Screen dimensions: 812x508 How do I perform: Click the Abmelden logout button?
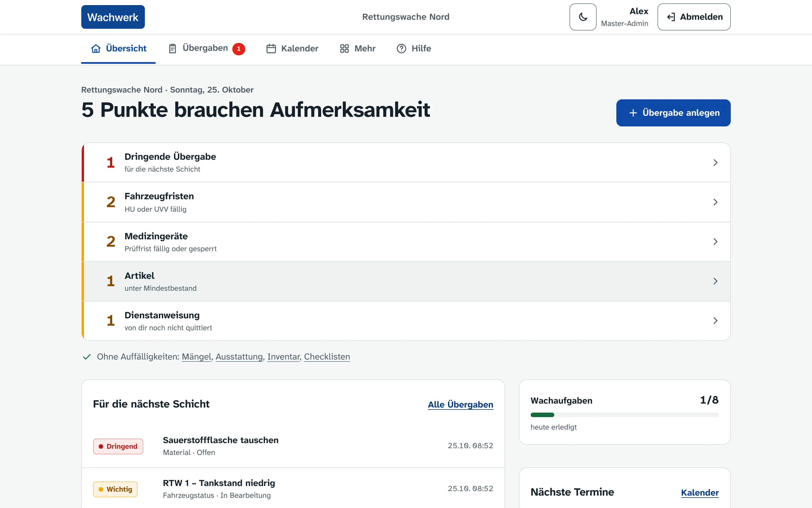point(694,17)
